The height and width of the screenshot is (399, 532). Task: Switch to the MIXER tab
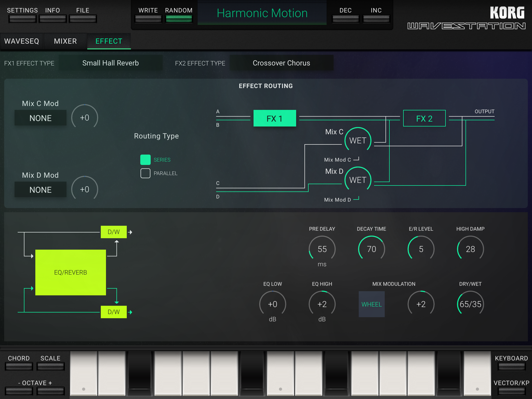pyautogui.click(x=65, y=41)
